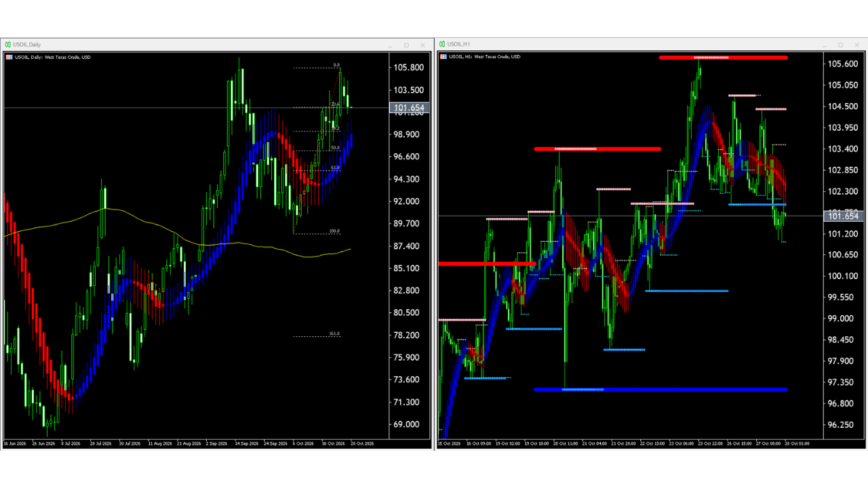Select the USOIL,Daily window title text
Viewport: 868px width, 488px height.
pyautogui.click(x=27, y=45)
